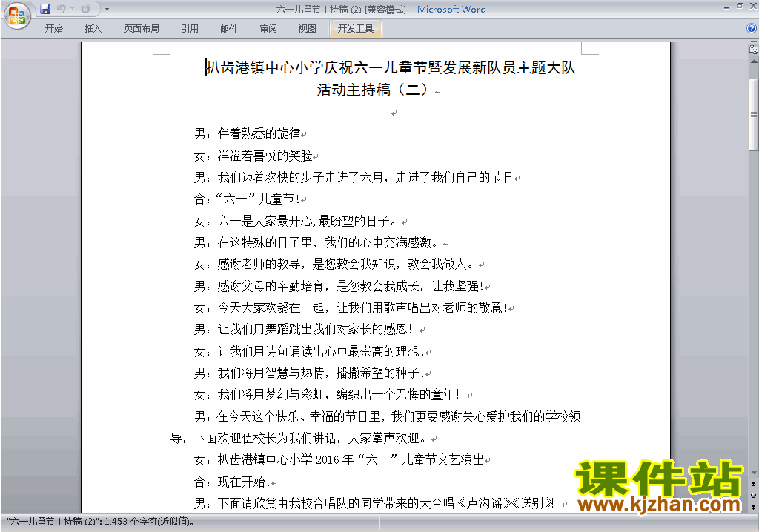This screenshot has height=532, width=759.
Task: Click the vertical scrollbar down arrow
Action: (753, 473)
